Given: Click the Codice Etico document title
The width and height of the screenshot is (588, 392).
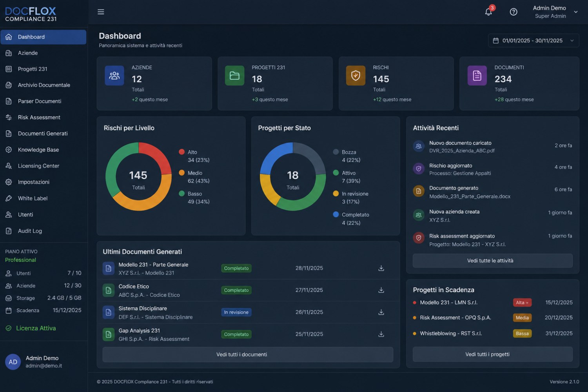Looking at the screenshot, I should click(134, 287).
